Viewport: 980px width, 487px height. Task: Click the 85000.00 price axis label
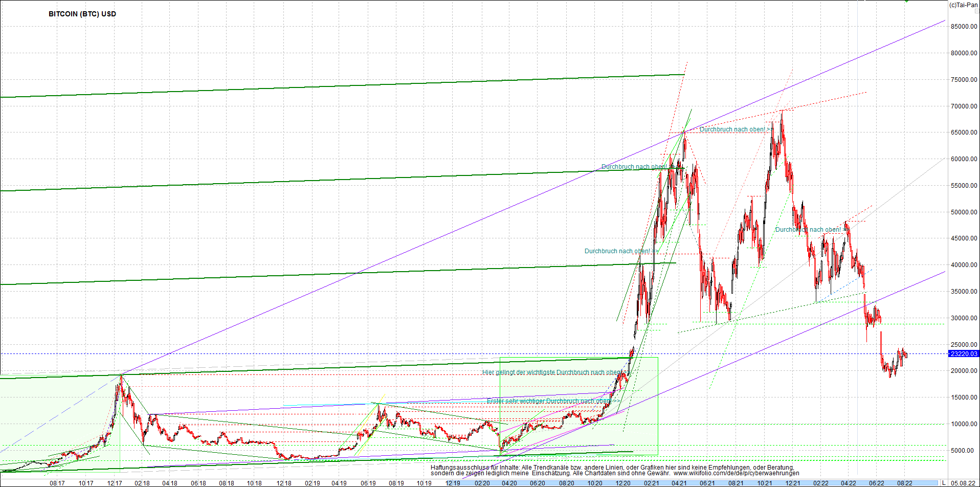(964, 27)
